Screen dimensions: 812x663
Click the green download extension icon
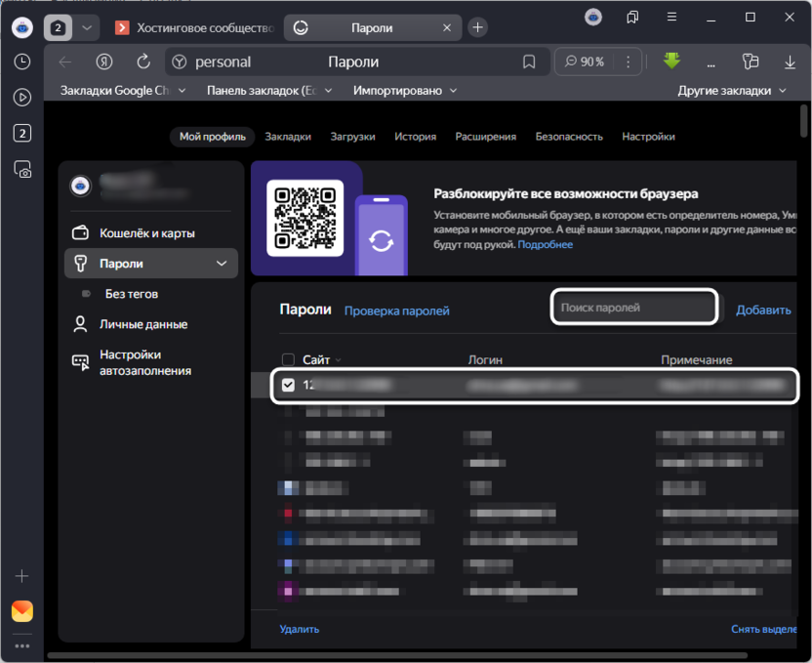click(x=671, y=61)
